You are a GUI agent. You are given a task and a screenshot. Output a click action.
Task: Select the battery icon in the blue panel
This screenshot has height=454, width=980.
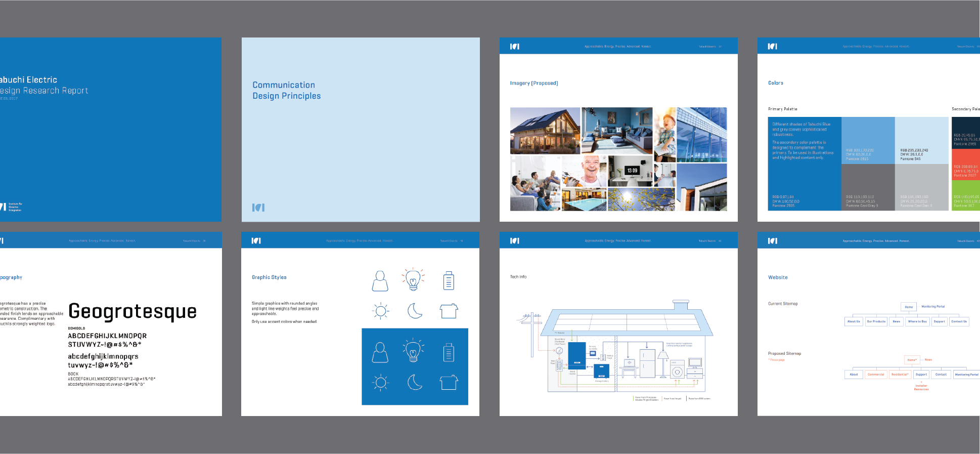click(449, 352)
